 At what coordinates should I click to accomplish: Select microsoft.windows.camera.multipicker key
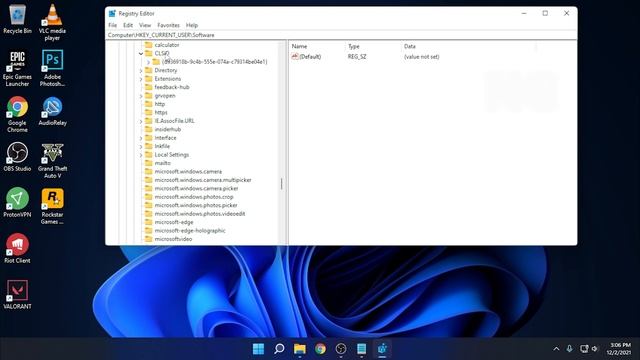[x=203, y=180]
